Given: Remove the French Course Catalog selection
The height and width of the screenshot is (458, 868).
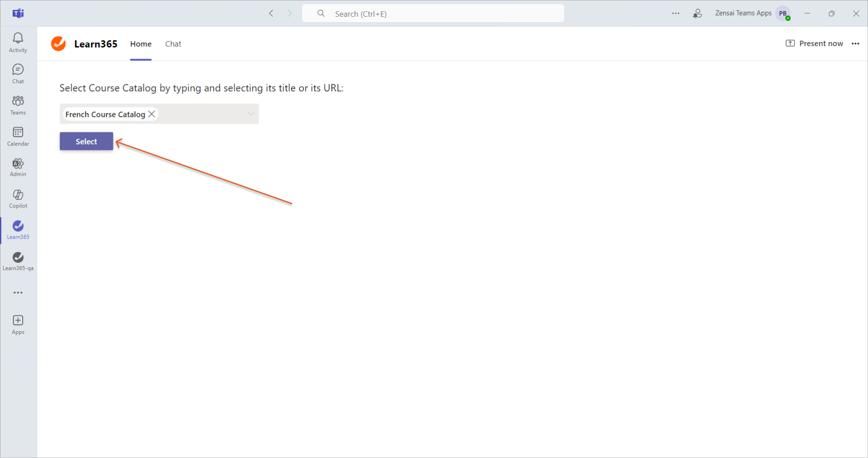Looking at the screenshot, I should [152, 114].
